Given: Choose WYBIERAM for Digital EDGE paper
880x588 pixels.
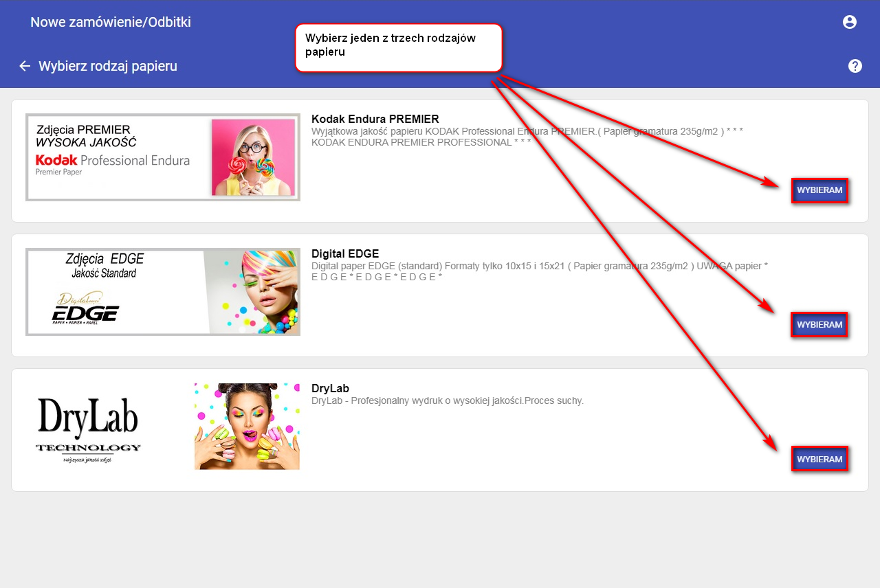Looking at the screenshot, I should pos(819,324).
